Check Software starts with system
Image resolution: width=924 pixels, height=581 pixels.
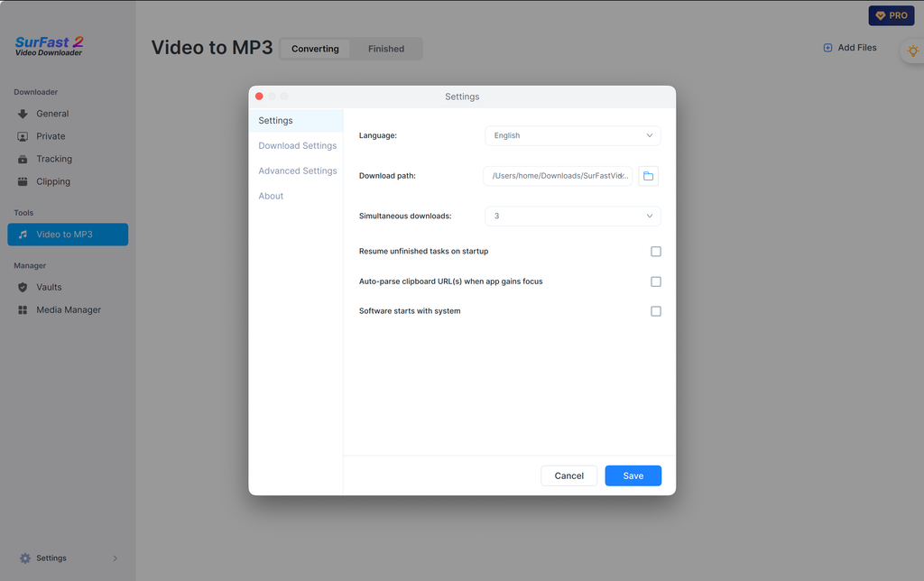[x=656, y=311]
